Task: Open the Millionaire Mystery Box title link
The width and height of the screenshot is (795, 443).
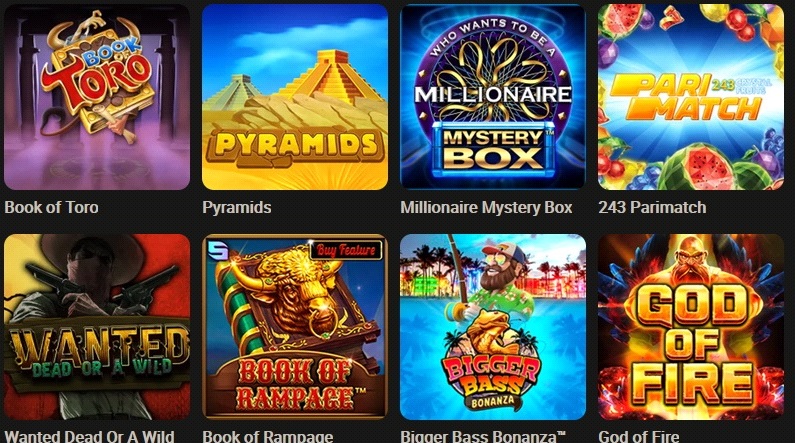Action: 486,207
